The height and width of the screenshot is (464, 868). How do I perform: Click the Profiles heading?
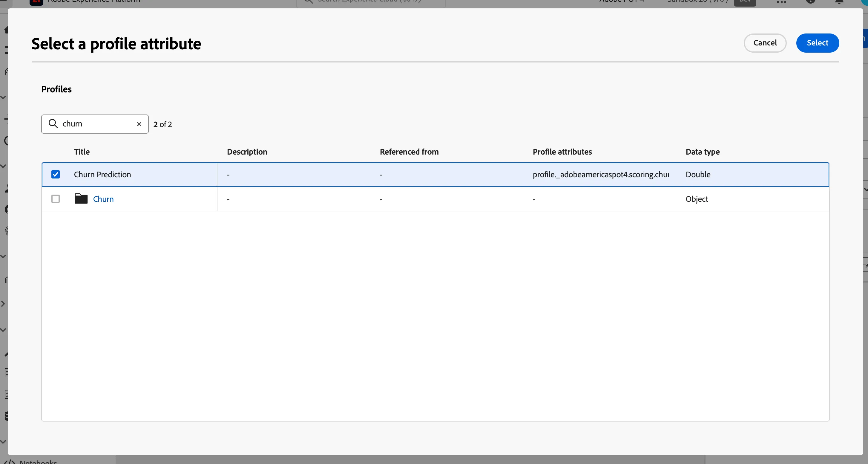56,89
